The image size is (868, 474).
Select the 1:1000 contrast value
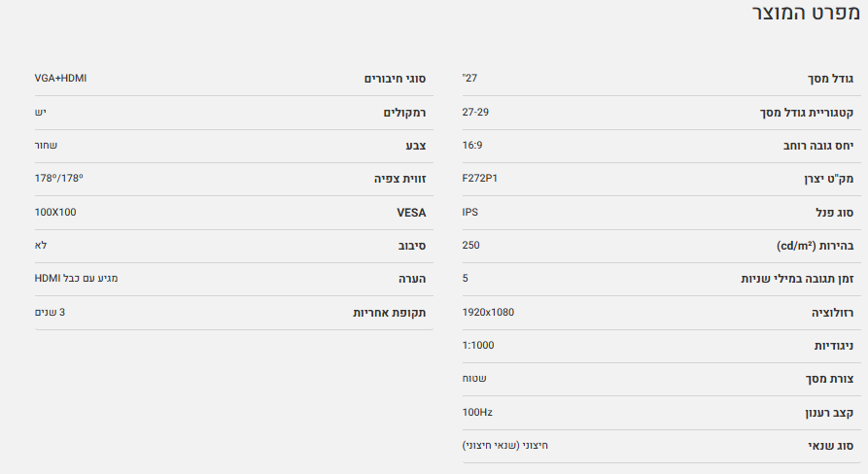coord(478,346)
